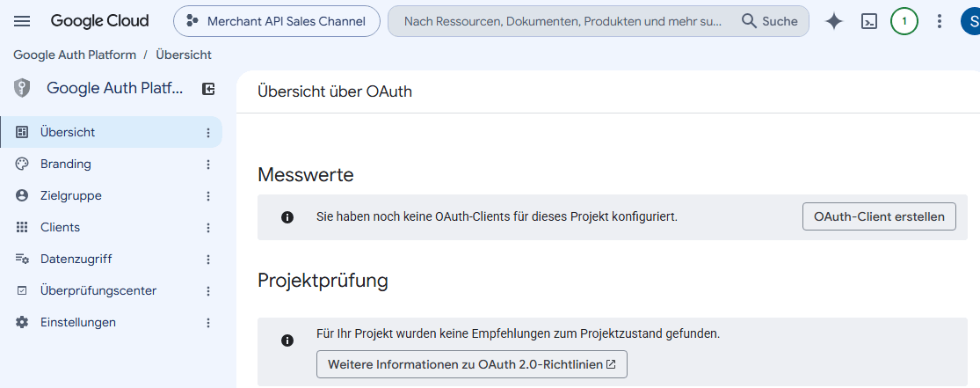The image size is (980, 388).
Task: Open the three-dot menu next to Datenzugriff
Action: tap(208, 260)
